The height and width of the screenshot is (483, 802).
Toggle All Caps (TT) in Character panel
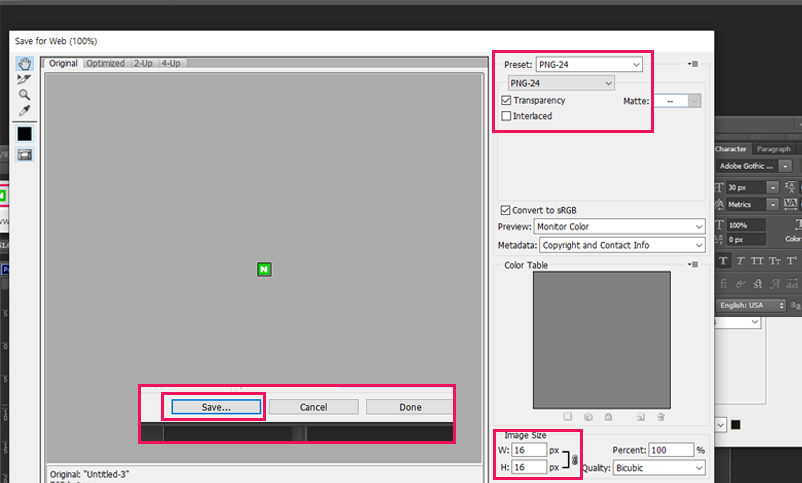coord(757,261)
